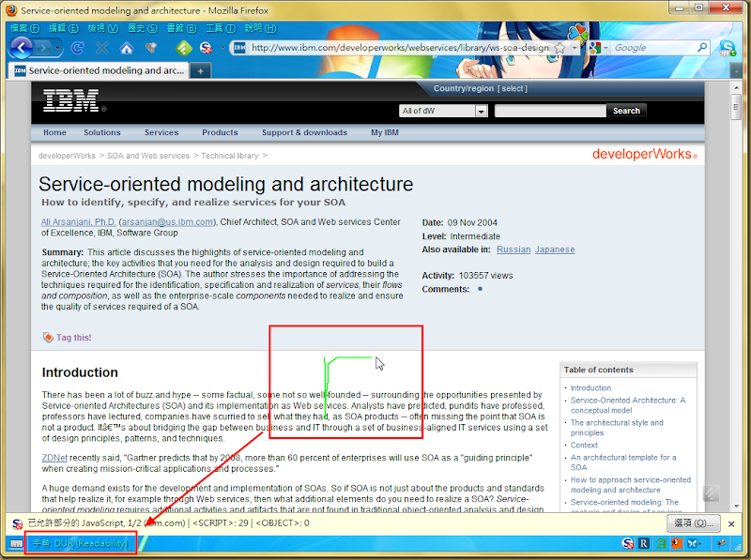Click SOA and Web services breadcrumb
Image resolution: width=751 pixels, height=560 pixels.
pyautogui.click(x=148, y=156)
